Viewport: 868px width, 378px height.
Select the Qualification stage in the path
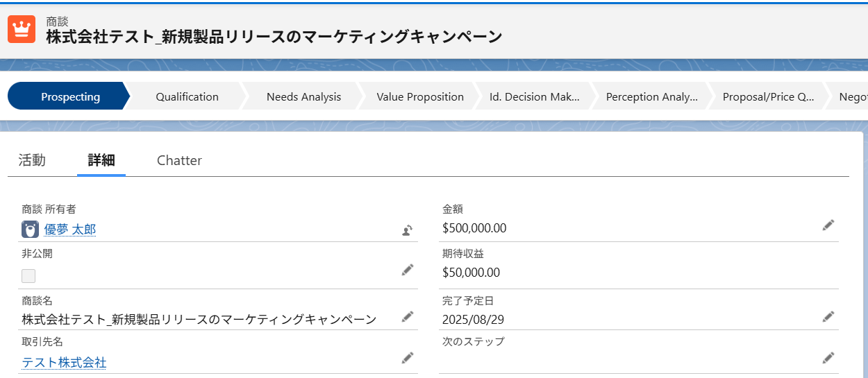pyautogui.click(x=187, y=96)
